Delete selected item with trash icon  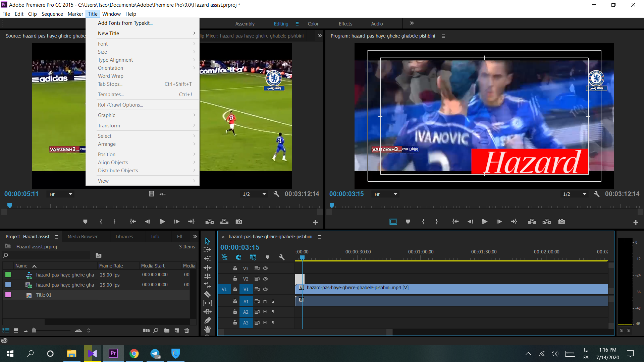point(187,330)
